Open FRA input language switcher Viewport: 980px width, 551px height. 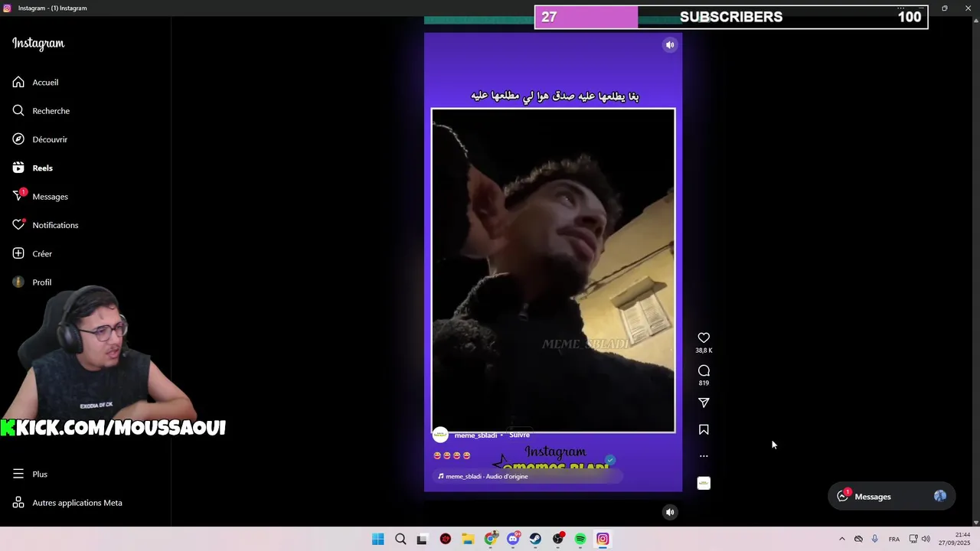(x=894, y=539)
